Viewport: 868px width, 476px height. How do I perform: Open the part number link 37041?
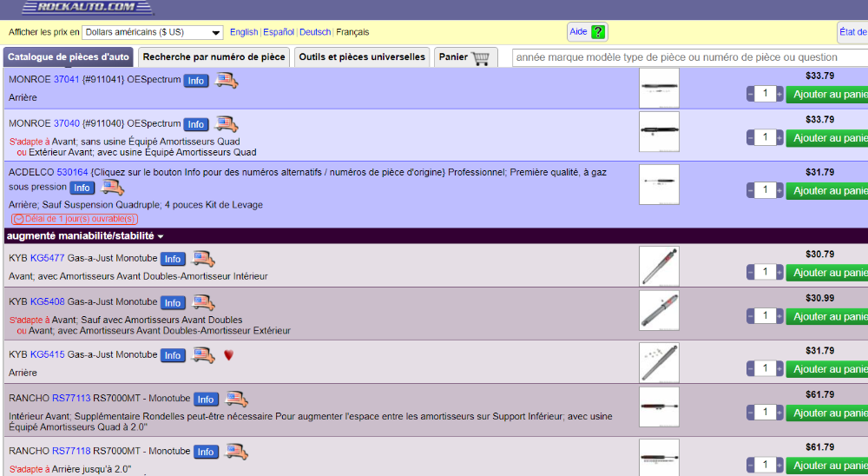point(67,79)
